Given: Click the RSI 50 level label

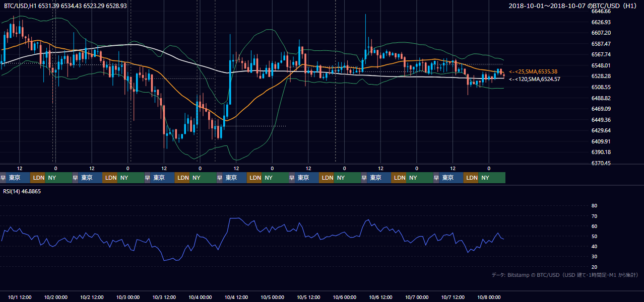Looking at the screenshot, I should pos(594,236).
